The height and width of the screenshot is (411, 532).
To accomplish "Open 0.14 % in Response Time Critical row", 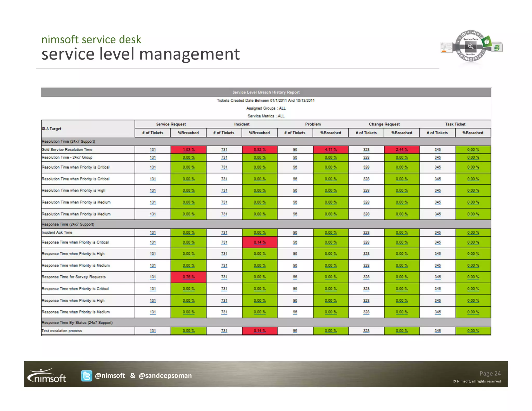I will pos(260,242).
